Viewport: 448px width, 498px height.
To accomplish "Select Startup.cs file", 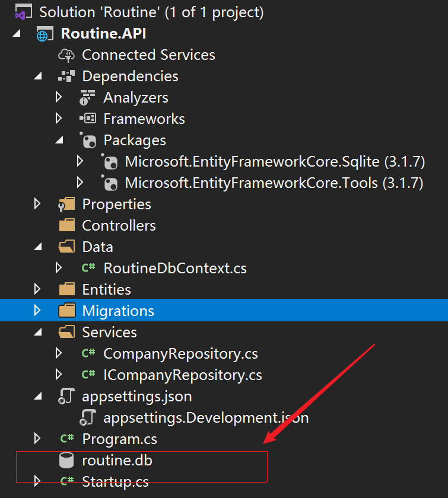I will point(115,481).
